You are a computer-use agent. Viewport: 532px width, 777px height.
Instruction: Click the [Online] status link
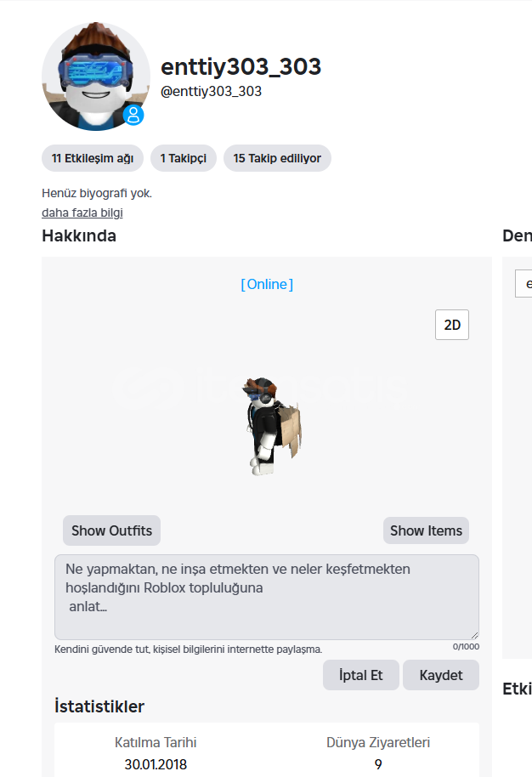tap(267, 285)
